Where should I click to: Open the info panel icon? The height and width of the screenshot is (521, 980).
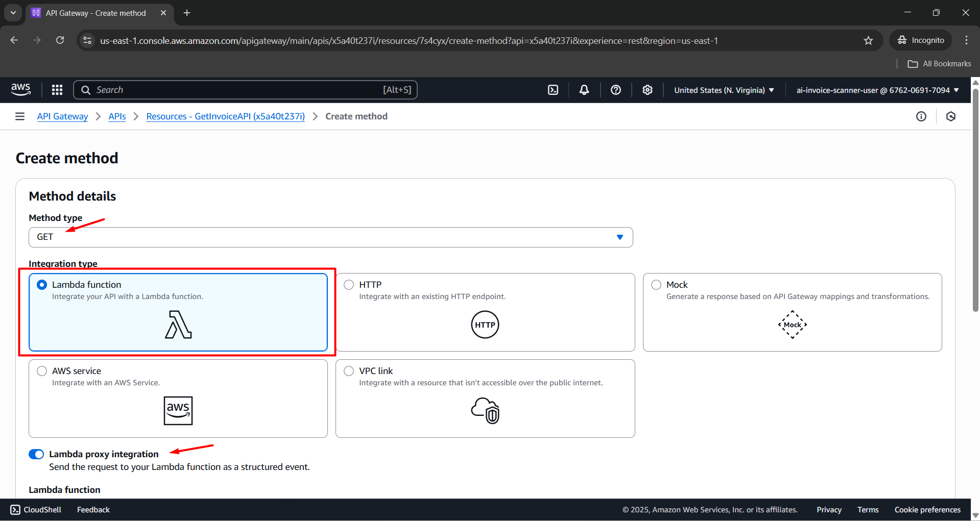click(921, 116)
